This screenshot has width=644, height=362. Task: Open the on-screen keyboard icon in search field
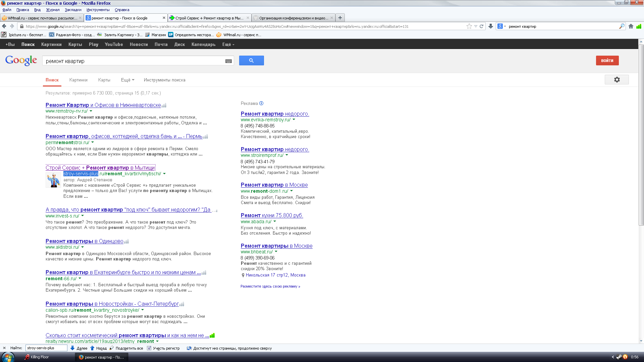pyautogui.click(x=228, y=61)
